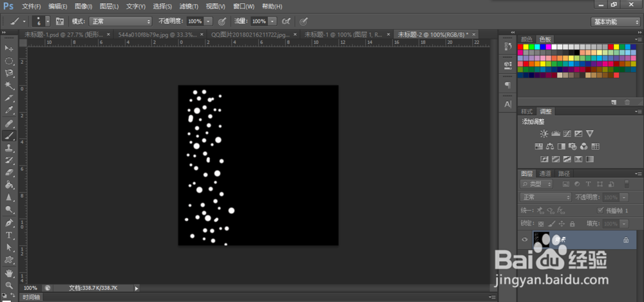Select the Elliptical Marquee tool
Image resolution: width=644 pixels, height=302 pixels.
(9, 61)
